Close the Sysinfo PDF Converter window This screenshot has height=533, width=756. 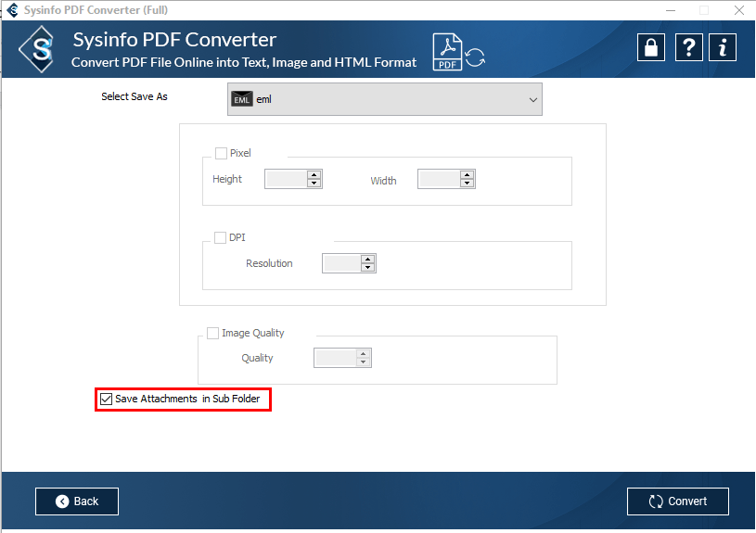[x=738, y=10]
